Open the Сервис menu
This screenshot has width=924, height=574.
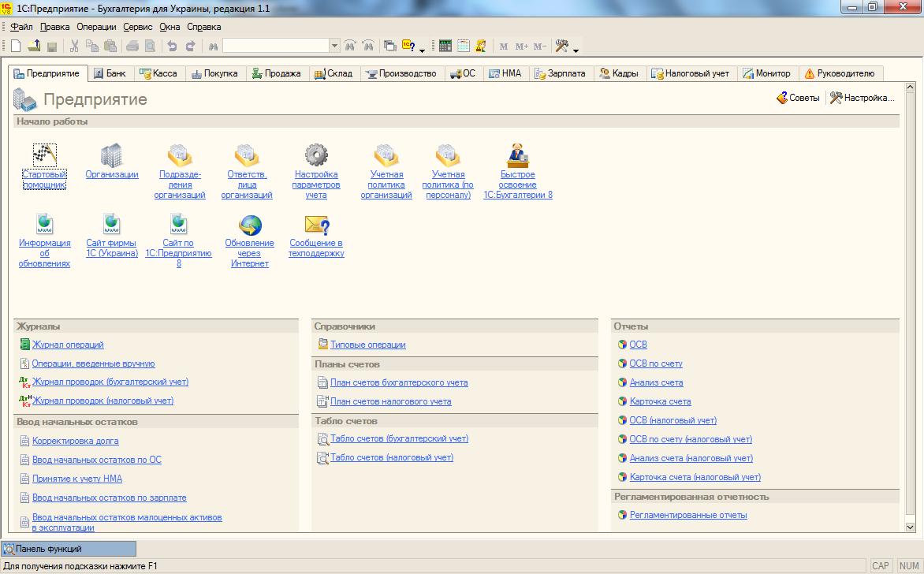coord(138,27)
